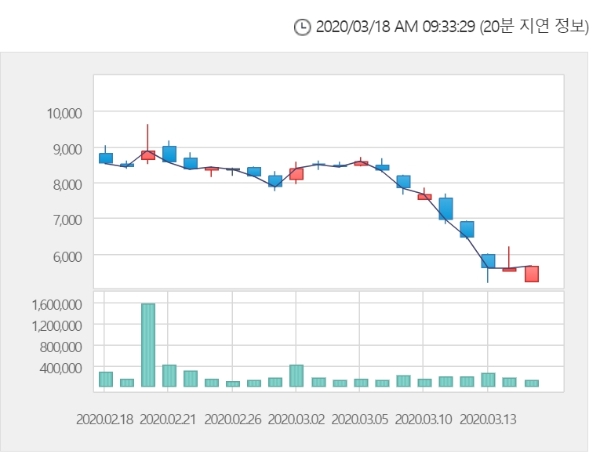
Task: Click the 2020.03.10 date label
Action: 423,419
